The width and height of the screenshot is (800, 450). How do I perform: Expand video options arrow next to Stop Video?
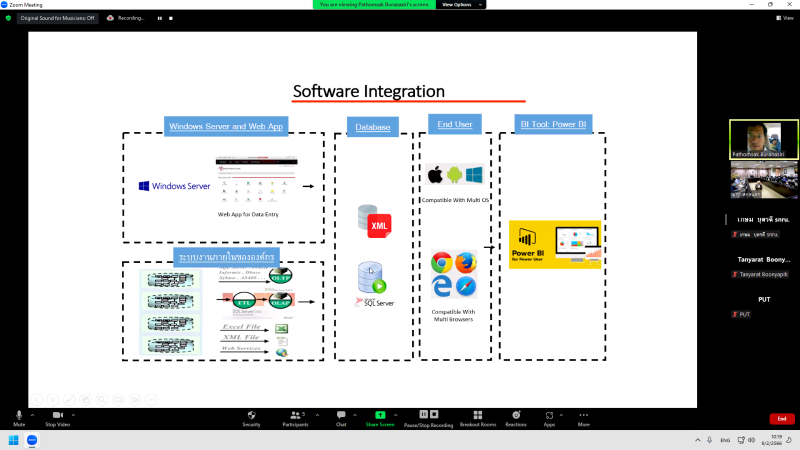click(x=75, y=413)
